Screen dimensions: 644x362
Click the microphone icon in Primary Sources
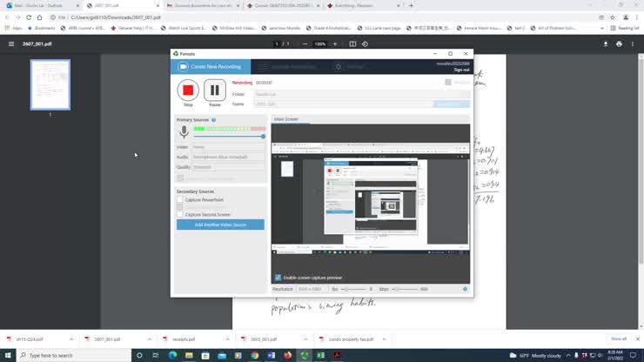point(184,132)
